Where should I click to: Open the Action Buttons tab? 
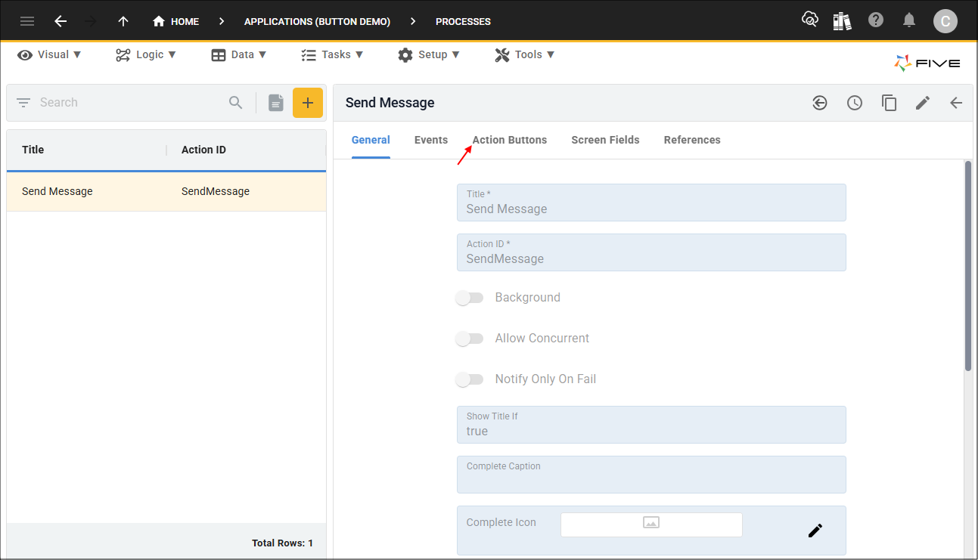[510, 140]
